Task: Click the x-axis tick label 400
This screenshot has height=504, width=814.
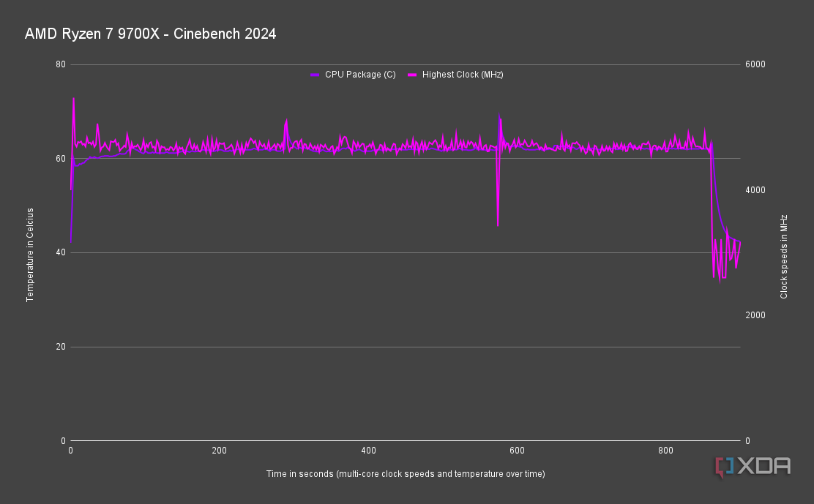Action: click(368, 451)
